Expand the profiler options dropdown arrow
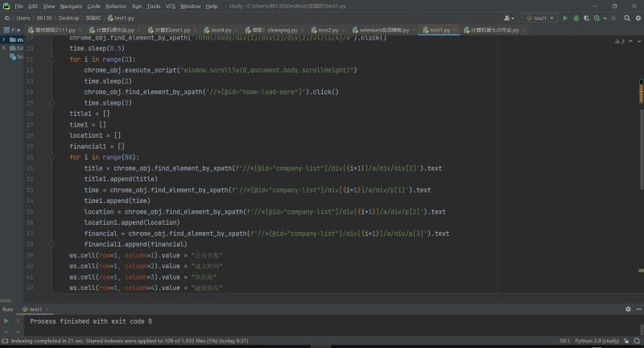Image resolution: width=644 pixels, height=348 pixels. coord(605,19)
